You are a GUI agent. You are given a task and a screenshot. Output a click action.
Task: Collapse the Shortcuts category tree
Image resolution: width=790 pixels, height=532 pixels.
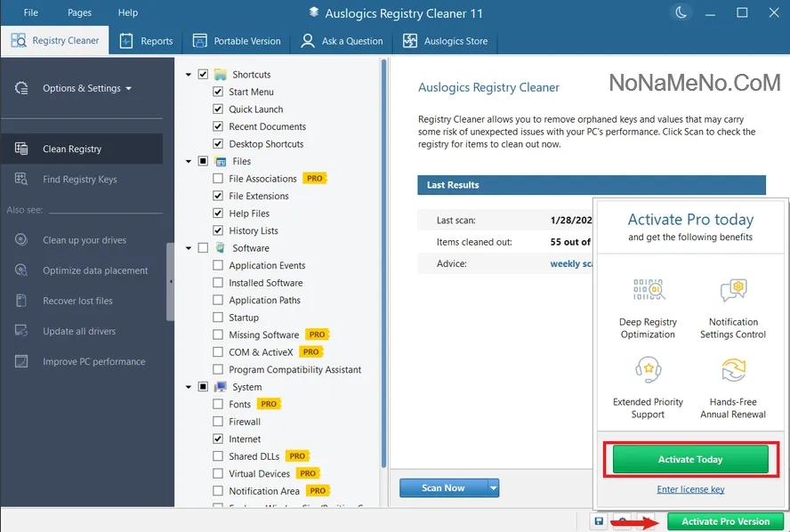[189, 75]
